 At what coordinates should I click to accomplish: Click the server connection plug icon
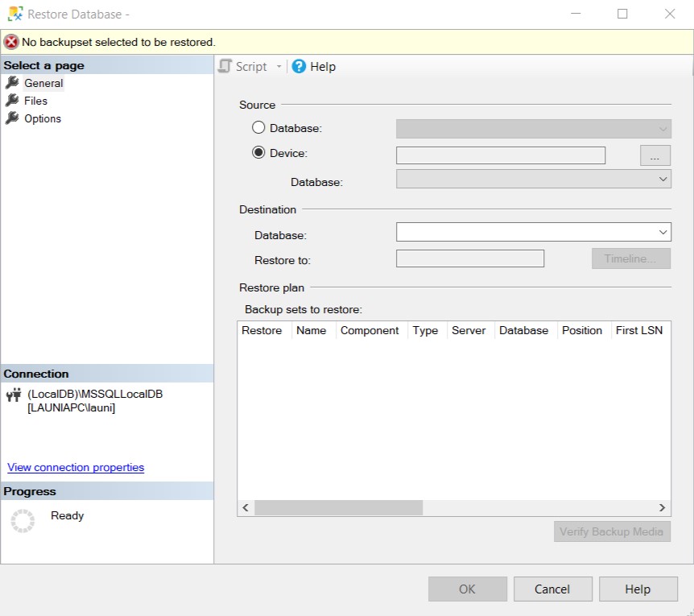point(14,395)
